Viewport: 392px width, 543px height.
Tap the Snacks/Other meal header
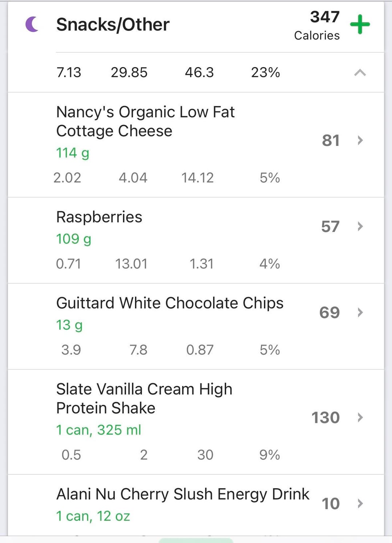[x=113, y=25]
